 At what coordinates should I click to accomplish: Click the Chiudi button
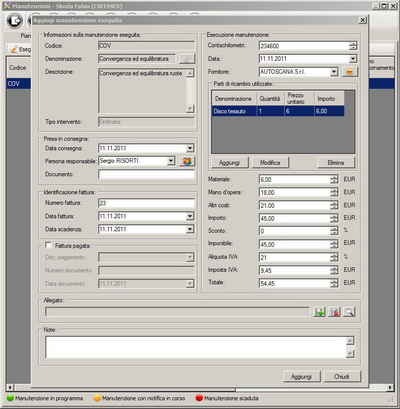[x=342, y=377]
